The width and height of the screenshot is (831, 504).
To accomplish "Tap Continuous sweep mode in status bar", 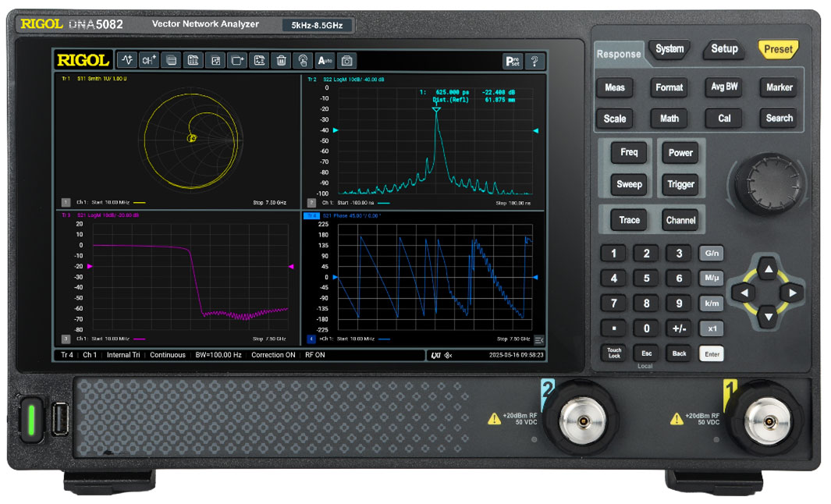I will click(x=168, y=355).
